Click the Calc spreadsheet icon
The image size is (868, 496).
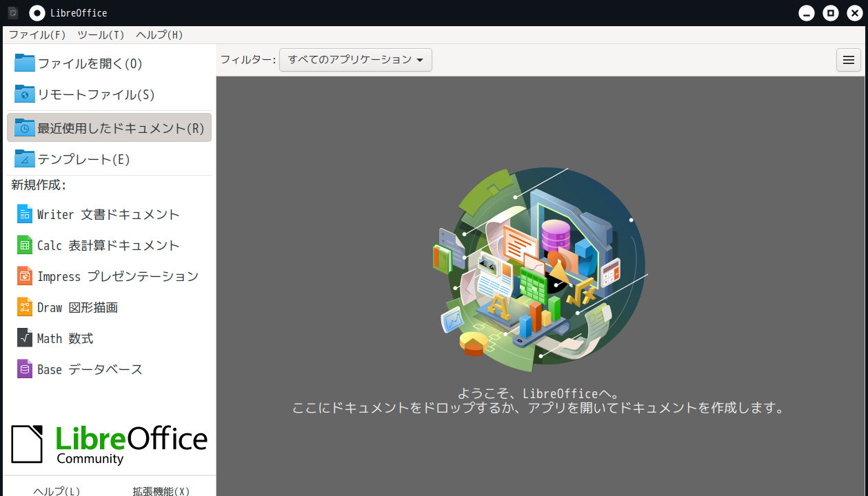click(x=25, y=245)
